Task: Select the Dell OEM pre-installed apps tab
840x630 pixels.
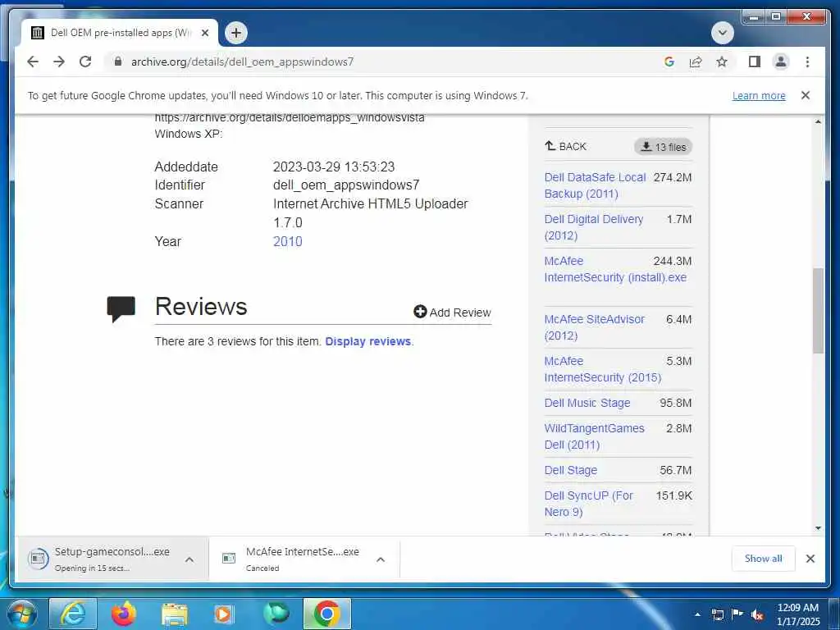Action: coord(119,33)
